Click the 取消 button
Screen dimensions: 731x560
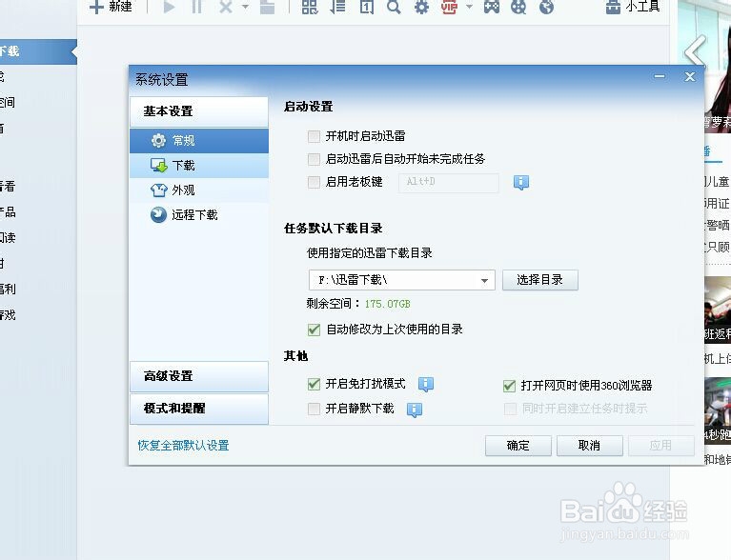589,446
